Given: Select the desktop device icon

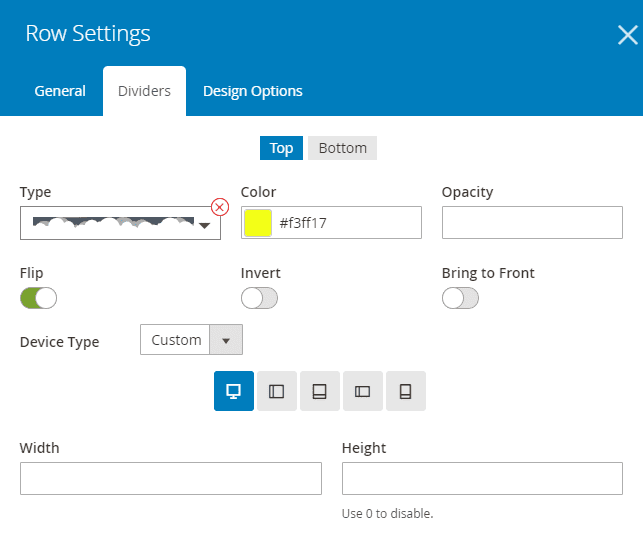Looking at the screenshot, I should click(x=234, y=391).
